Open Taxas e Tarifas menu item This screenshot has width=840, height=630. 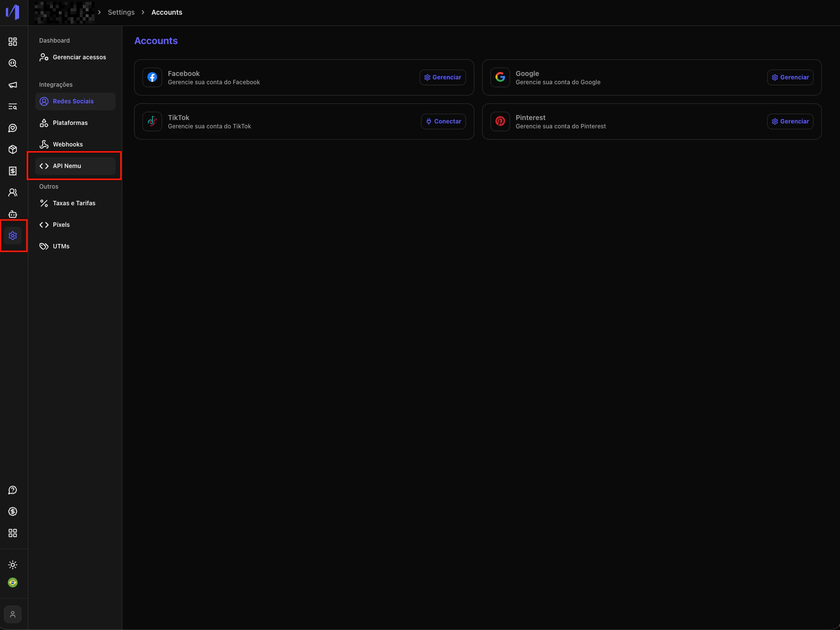[75, 203]
